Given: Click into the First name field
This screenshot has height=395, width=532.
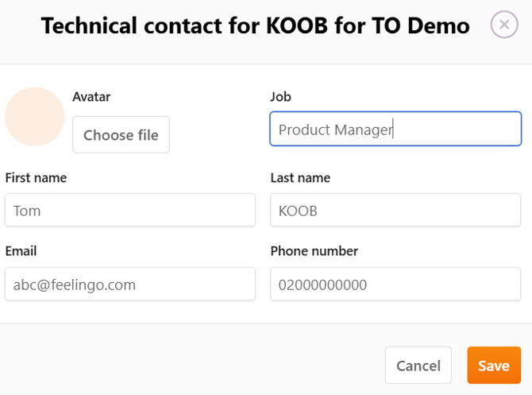Looking at the screenshot, I should coord(130,211).
